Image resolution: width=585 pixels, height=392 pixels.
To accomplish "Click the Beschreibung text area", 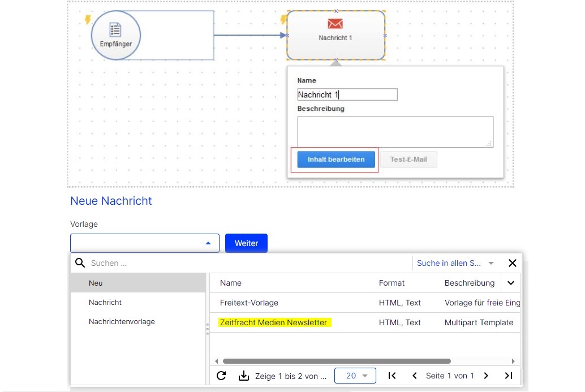I will pyautogui.click(x=395, y=132).
